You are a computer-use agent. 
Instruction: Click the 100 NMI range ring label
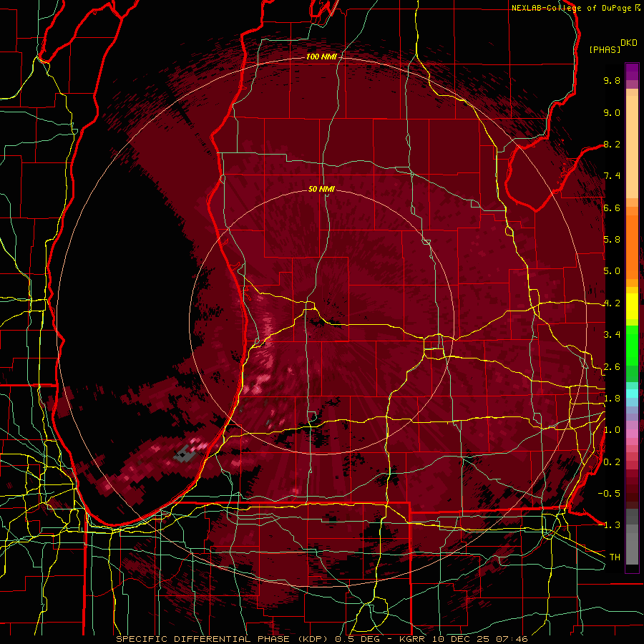tap(321, 57)
